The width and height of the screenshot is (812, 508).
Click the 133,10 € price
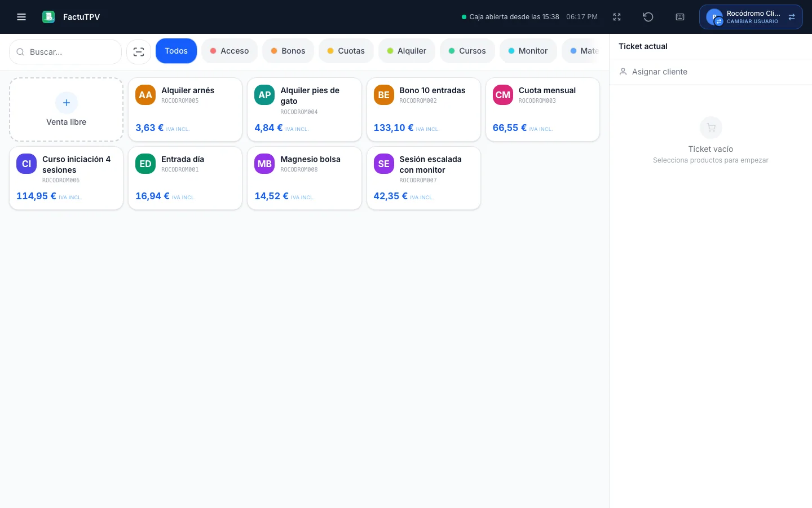(394, 128)
